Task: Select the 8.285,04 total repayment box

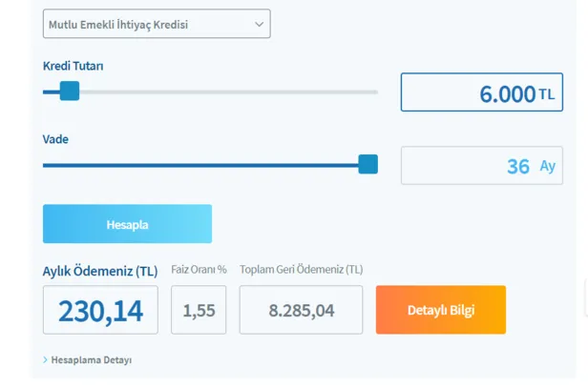Action: (x=301, y=311)
